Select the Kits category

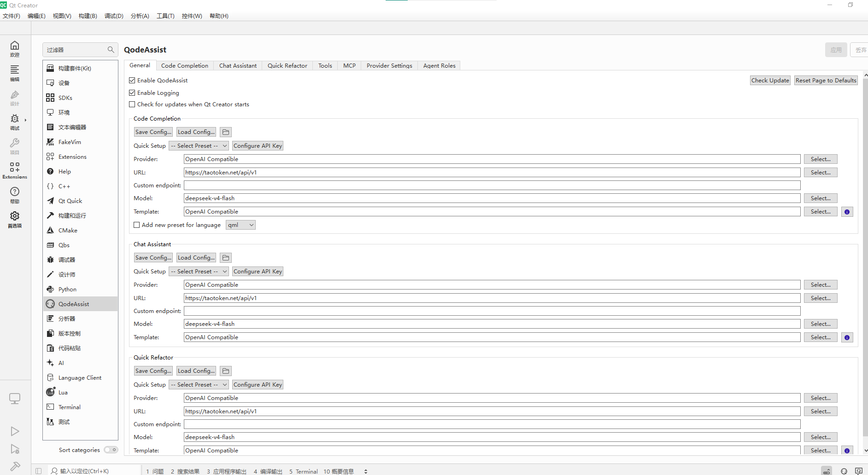coord(81,68)
